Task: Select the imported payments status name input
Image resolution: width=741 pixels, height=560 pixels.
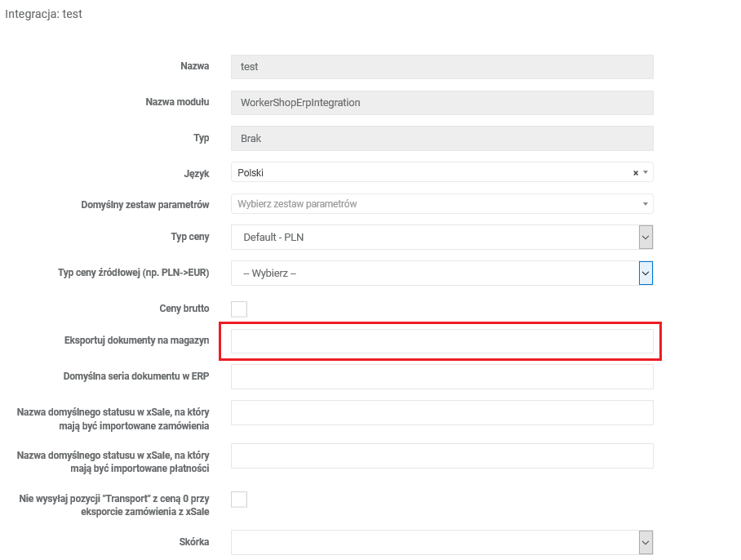Action: click(441, 456)
